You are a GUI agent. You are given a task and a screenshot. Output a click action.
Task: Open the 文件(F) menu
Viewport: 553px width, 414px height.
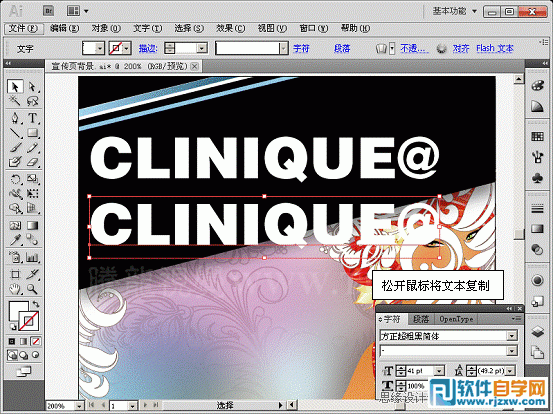[x=23, y=28]
